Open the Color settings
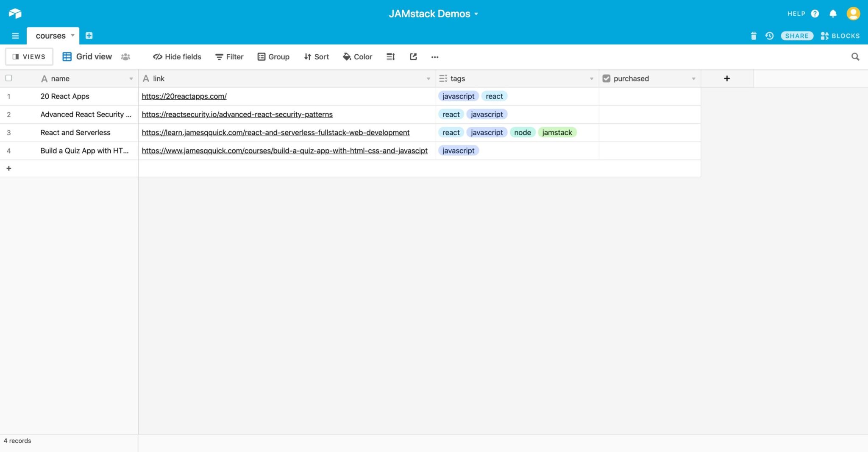The width and height of the screenshot is (868, 452). click(357, 56)
